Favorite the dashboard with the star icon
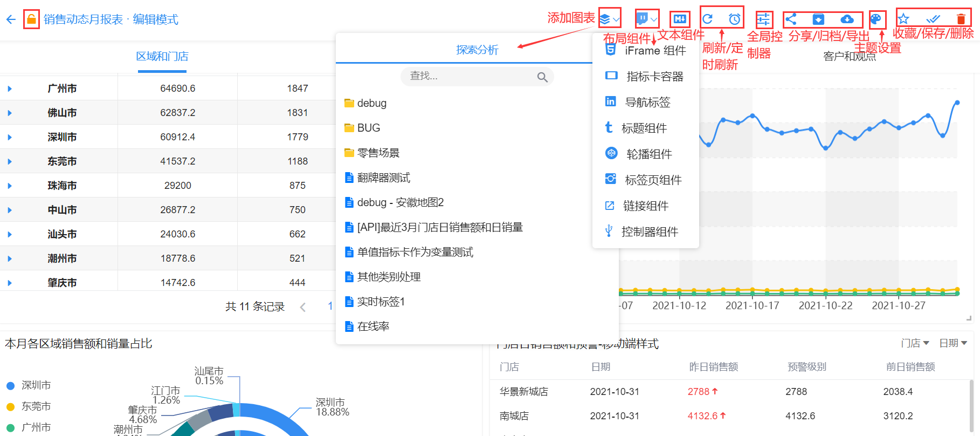 pos(903,19)
